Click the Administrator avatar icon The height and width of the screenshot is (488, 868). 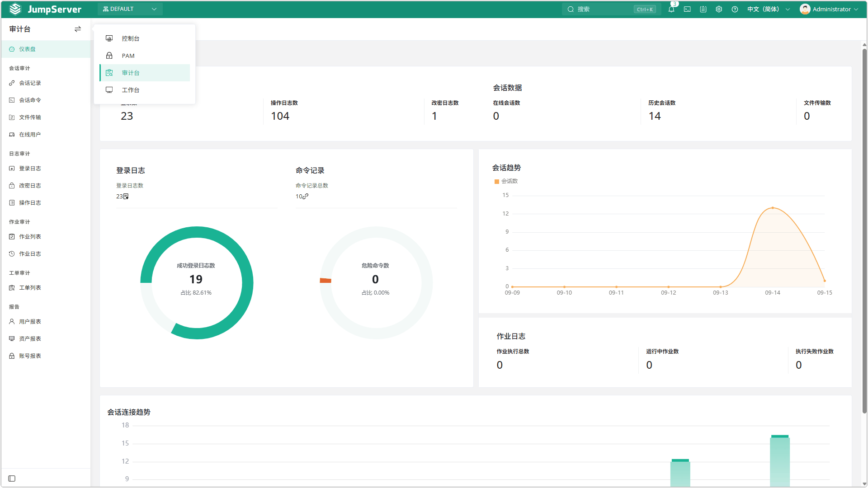coord(805,9)
